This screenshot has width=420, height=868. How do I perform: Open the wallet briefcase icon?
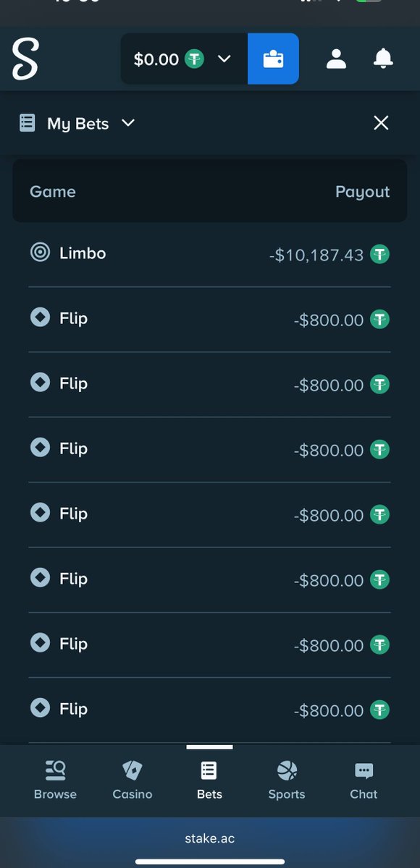coord(273,59)
